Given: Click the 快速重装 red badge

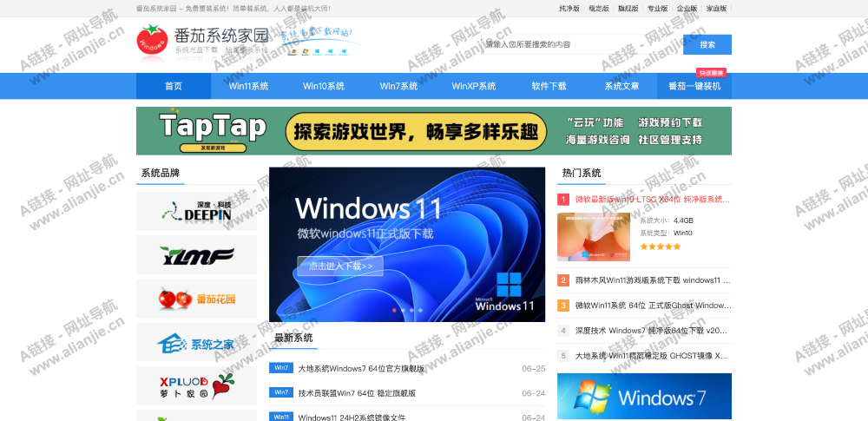Looking at the screenshot, I should (712, 73).
